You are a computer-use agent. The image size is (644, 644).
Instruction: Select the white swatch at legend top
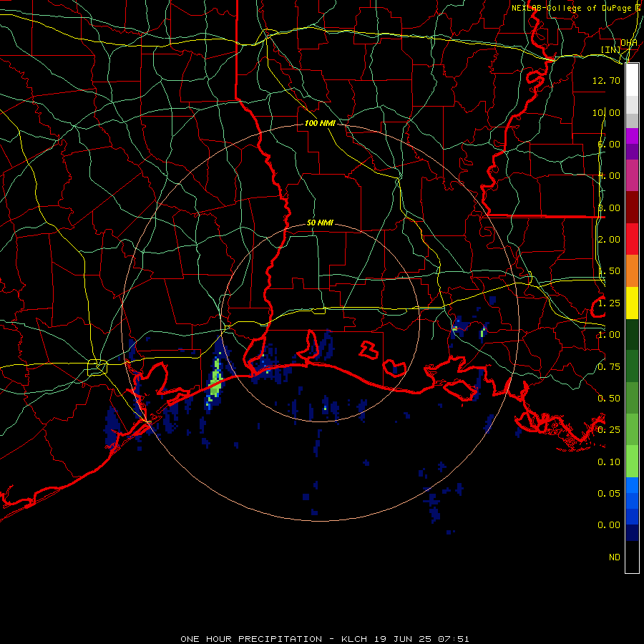point(632,80)
